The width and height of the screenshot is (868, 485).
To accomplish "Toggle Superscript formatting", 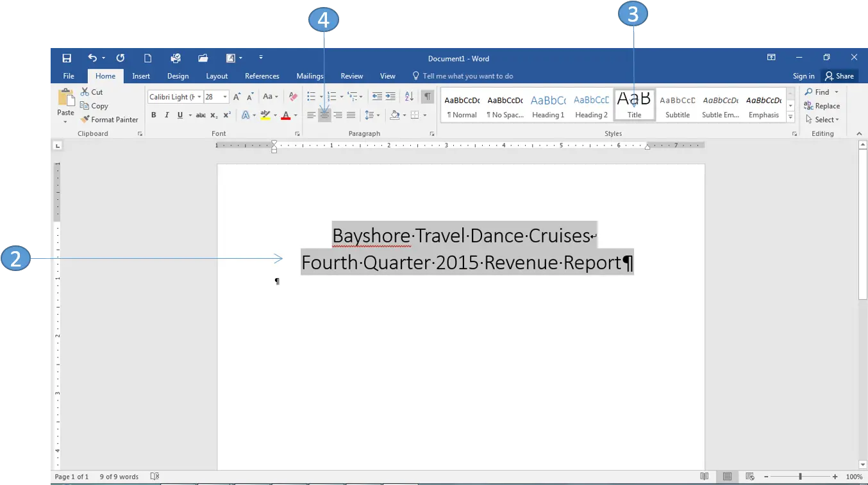I will pos(227,115).
